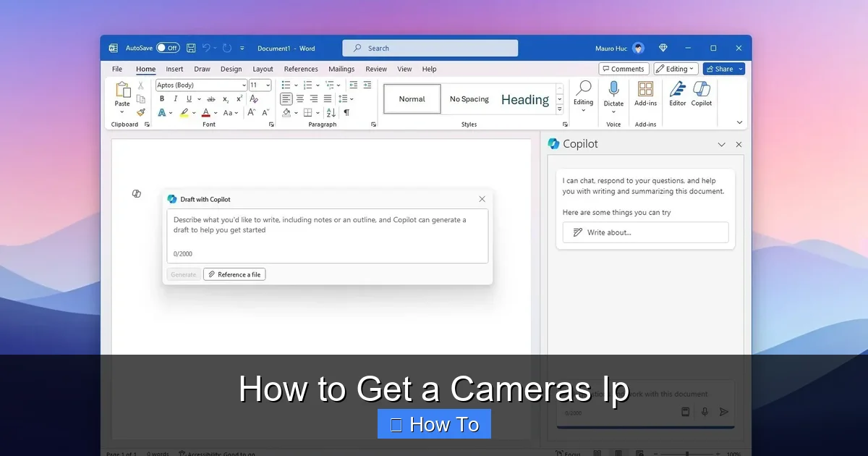This screenshot has height=456, width=868.
Task: Click Write about... suggestion
Action: pyautogui.click(x=645, y=232)
